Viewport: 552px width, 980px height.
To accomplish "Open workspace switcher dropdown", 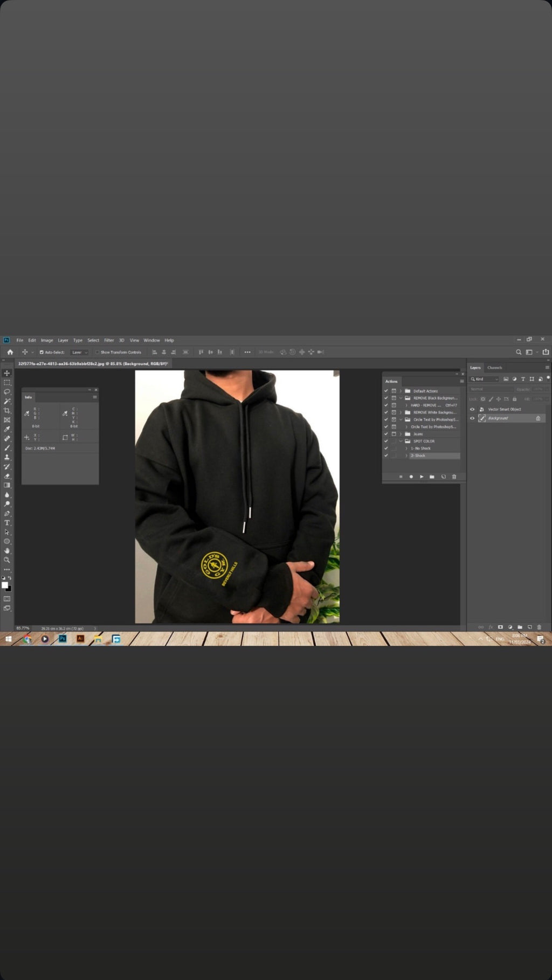I will pos(531,352).
